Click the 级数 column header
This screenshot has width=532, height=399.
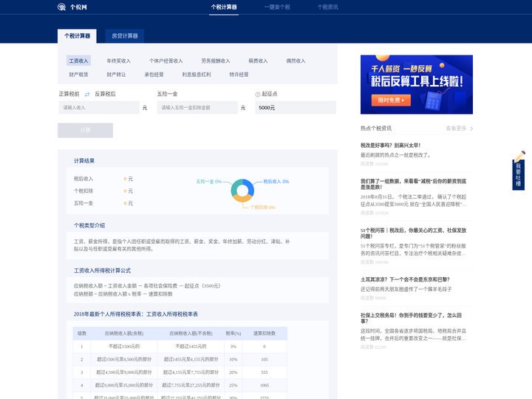click(x=82, y=333)
